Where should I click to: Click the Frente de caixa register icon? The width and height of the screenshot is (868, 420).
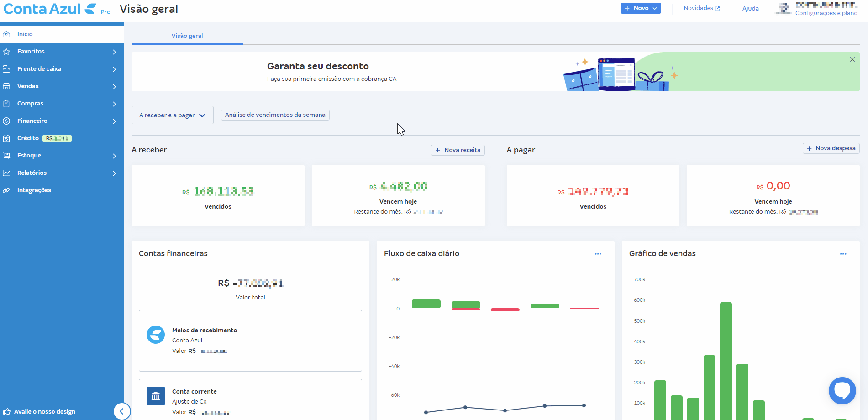click(6, 69)
